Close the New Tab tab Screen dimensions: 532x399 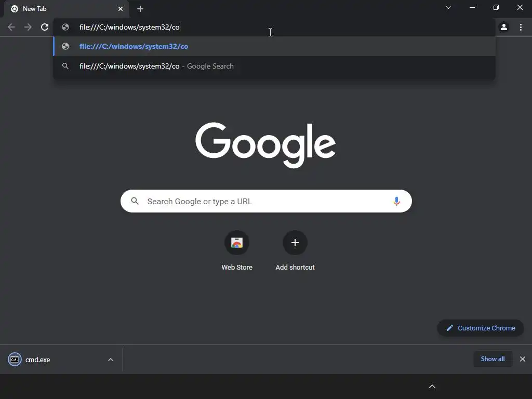coord(121,9)
